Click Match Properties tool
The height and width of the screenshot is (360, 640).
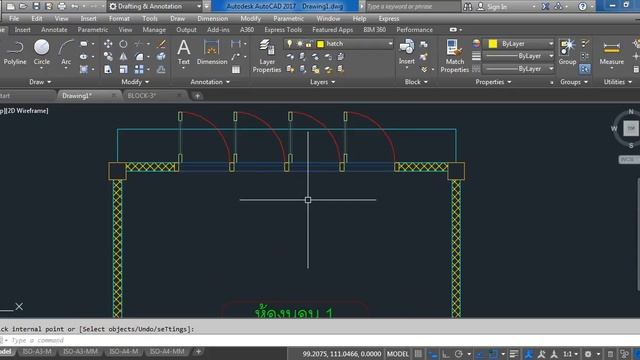pyautogui.click(x=455, y=56)
